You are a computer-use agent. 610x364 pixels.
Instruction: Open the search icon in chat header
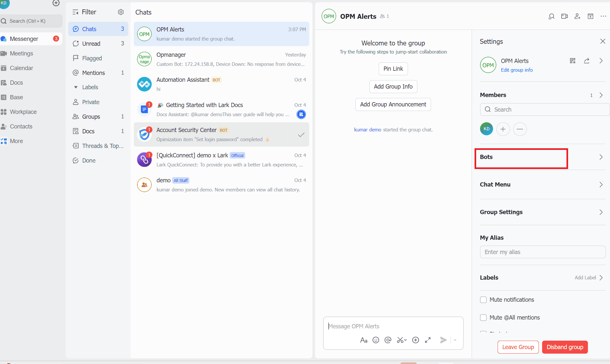click(551, 16)
